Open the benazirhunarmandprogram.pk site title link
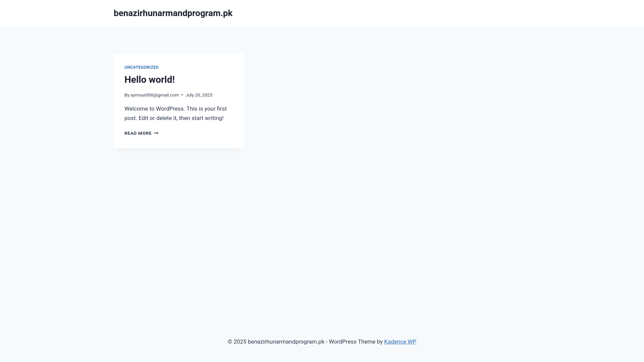This screenshot has height=362, width=644. click(173, 13)
